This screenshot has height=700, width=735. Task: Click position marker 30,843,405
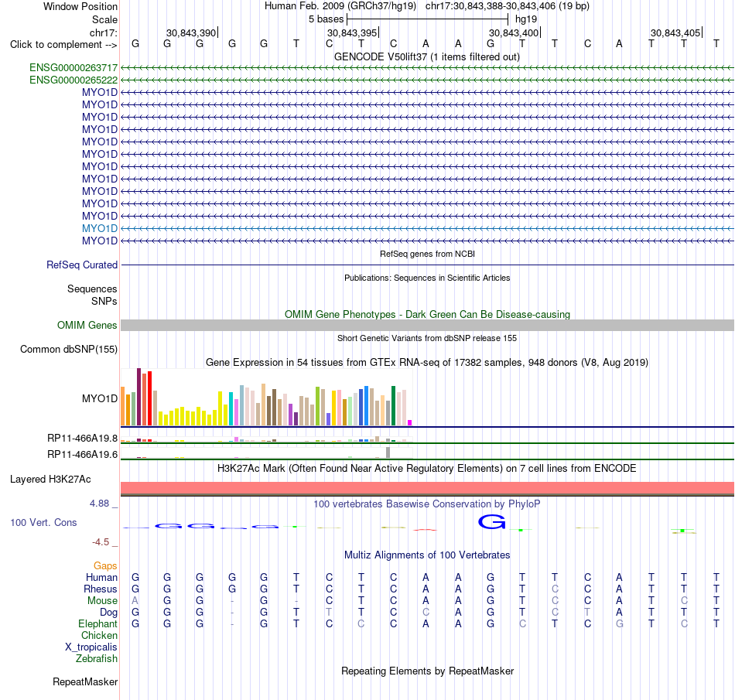point(676,32)
